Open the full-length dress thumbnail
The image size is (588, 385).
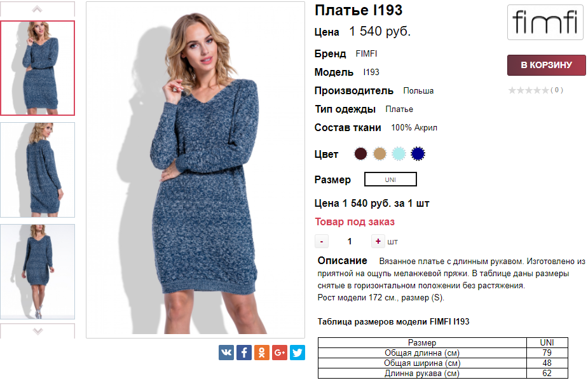[x=38, y=272]
